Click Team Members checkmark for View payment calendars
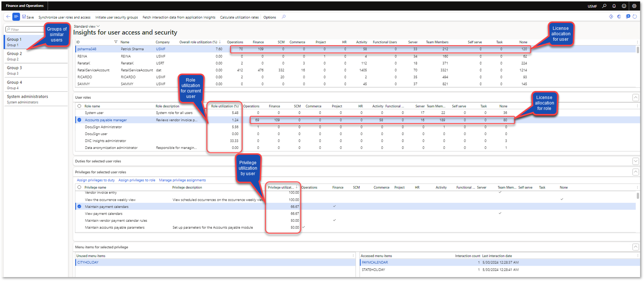Viewport: 644px width, 281px height. (500, 213)
